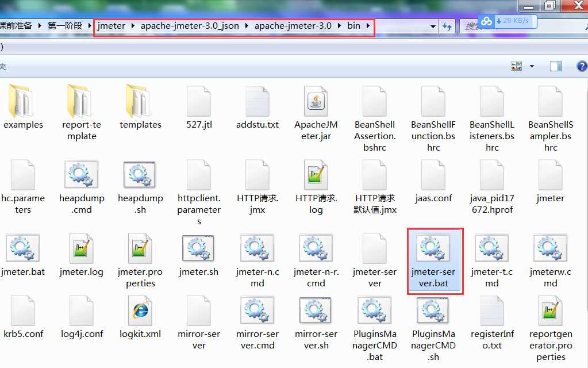Select PluginsManagerCMD.bat file
Screen dimensions: 588x368
tap(375, 328)
